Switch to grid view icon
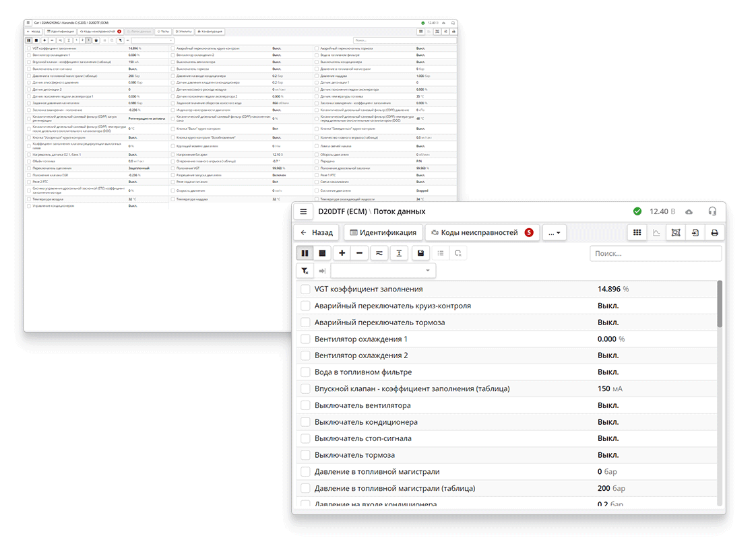Image resolution: width=756 pixels, height=546 pixels. (x=636, y=232)
